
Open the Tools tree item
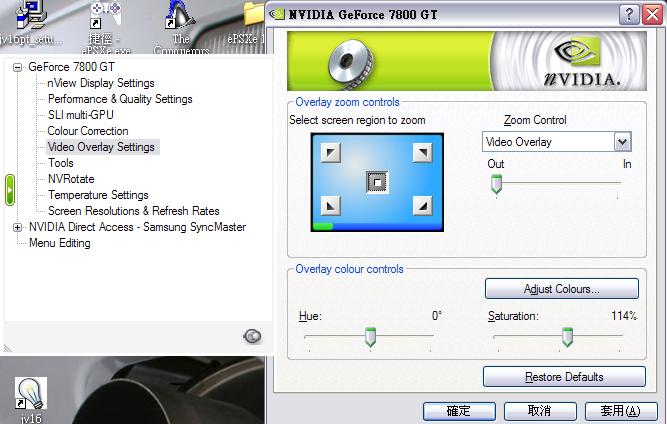pyautogui.click(x=60, y=163)
